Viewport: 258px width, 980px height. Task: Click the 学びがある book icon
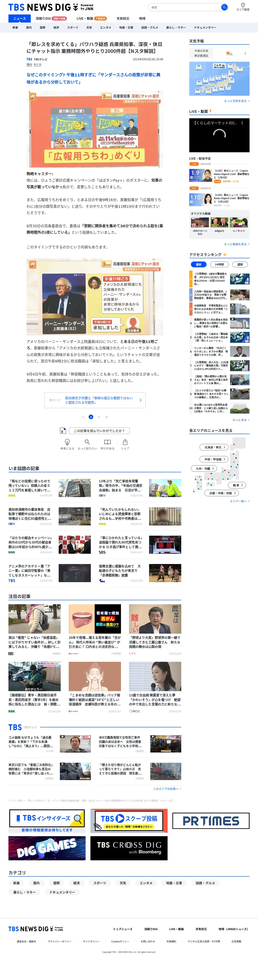point(107,442)
